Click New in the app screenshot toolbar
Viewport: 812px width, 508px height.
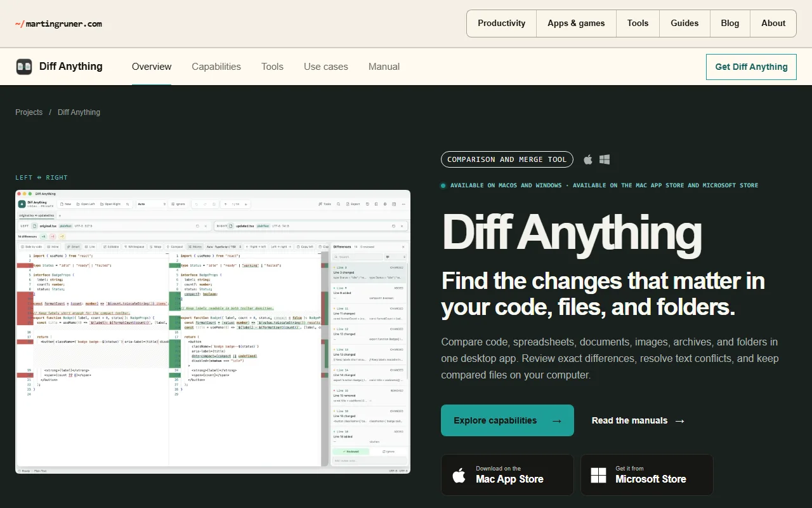coord(65,204)
